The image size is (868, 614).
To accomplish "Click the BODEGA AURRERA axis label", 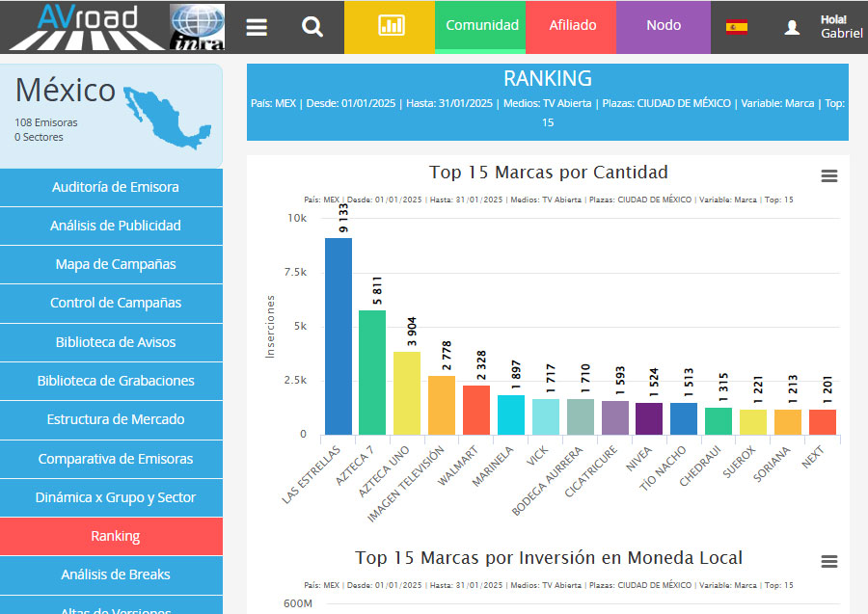I will 547,481.
